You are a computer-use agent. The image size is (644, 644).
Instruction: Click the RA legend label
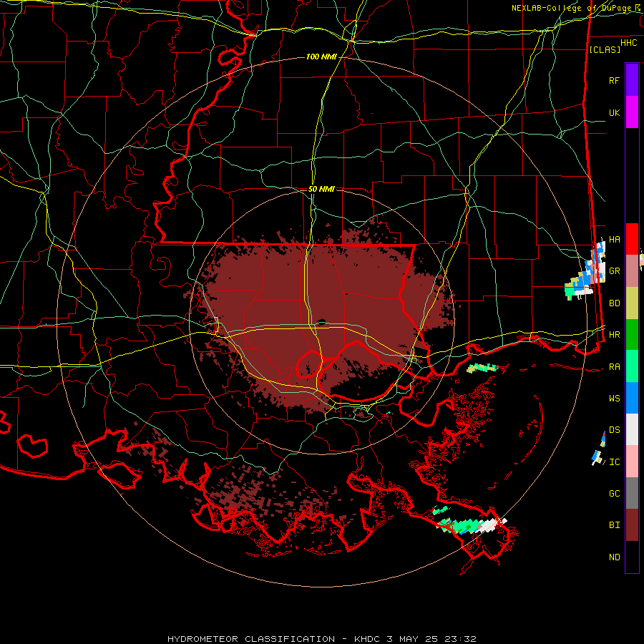pyautogui.click(x=614, y=367)
